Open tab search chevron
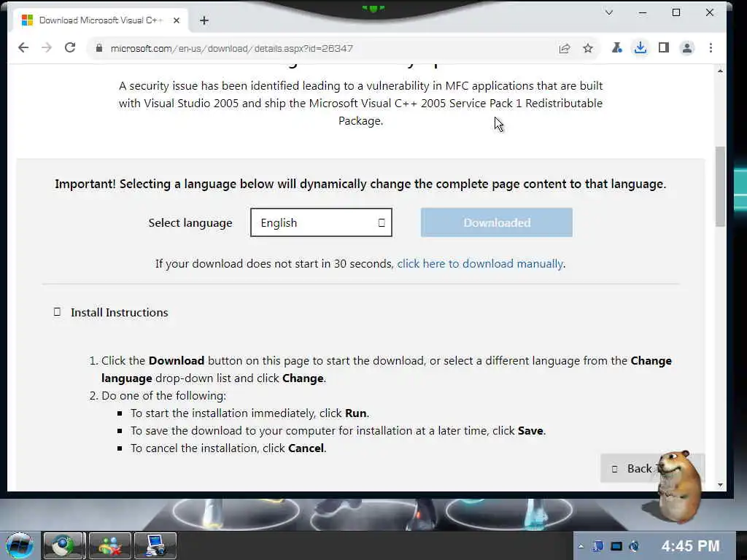 click(609, 13)
